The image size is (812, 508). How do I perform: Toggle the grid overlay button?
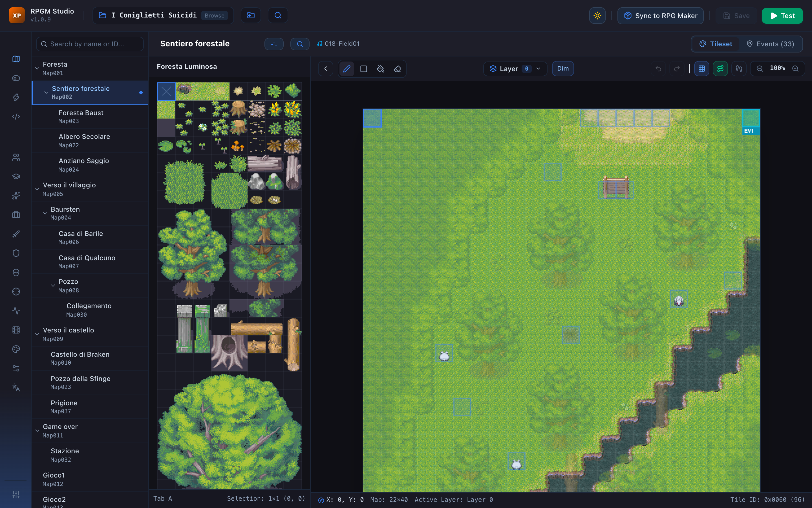pos(701,69)
